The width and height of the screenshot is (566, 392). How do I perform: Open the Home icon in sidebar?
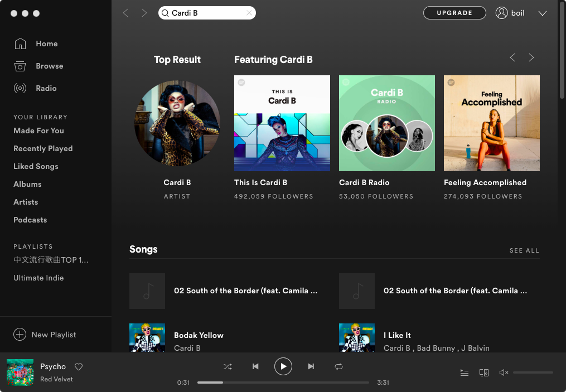coord(20,43)
